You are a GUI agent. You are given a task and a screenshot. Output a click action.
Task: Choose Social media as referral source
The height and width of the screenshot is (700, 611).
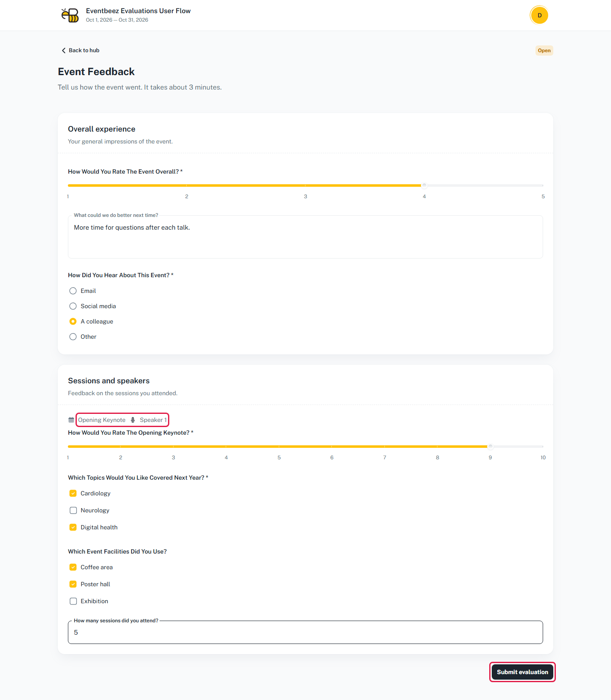click(73, 306)
